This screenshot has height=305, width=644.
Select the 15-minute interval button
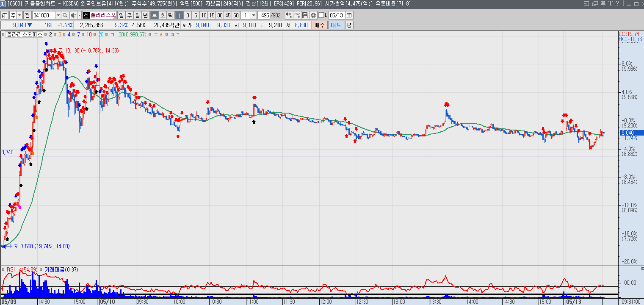pyautogui.click(x=212, y=15)
